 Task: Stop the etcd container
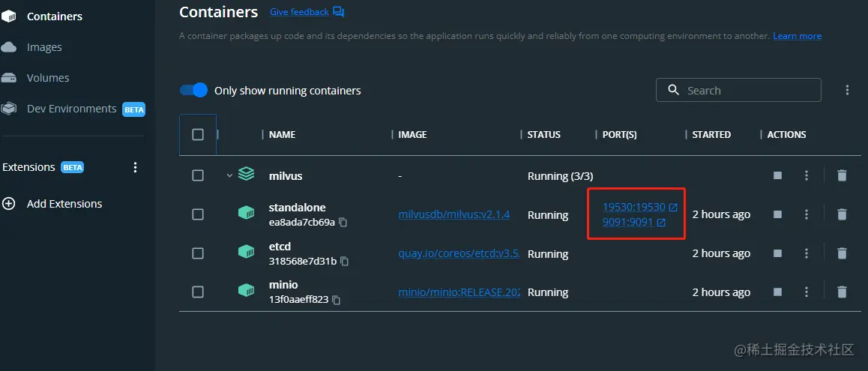click(x=778, y=253)
